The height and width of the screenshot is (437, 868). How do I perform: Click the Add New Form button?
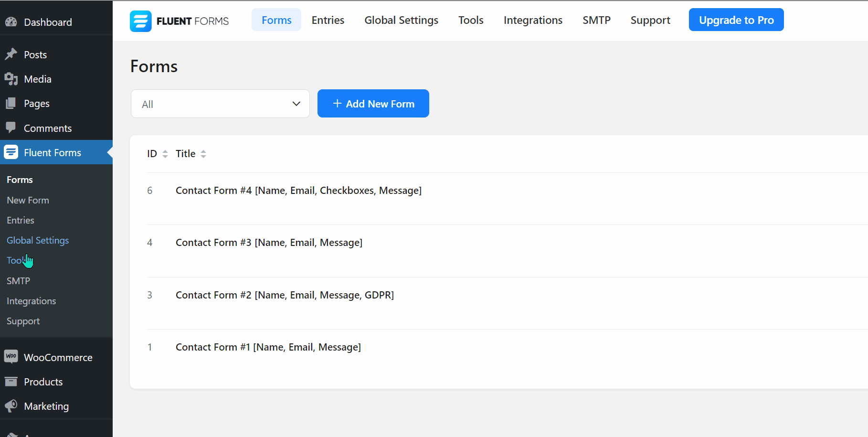click(373, 103)
